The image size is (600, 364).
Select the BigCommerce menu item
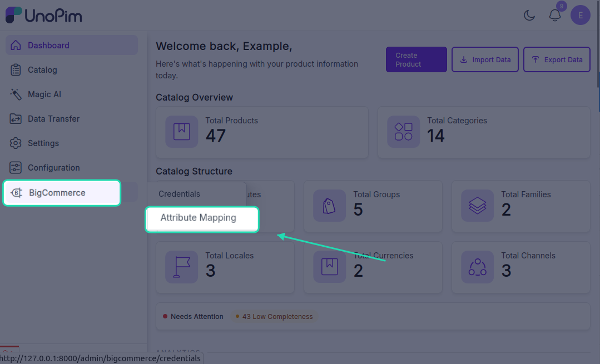(x=62, y=193)
